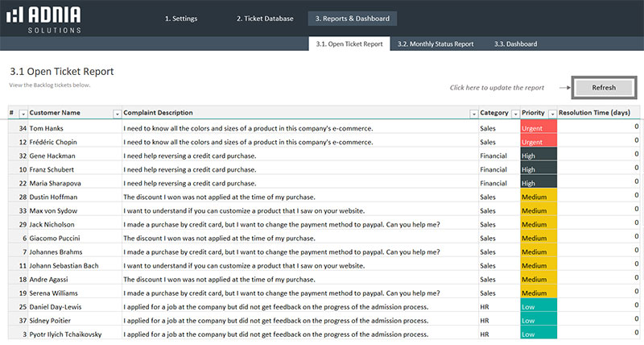The image size is (644, 345).
Task: Open the Priority column filter dropdown
Action: pos(552,114)
